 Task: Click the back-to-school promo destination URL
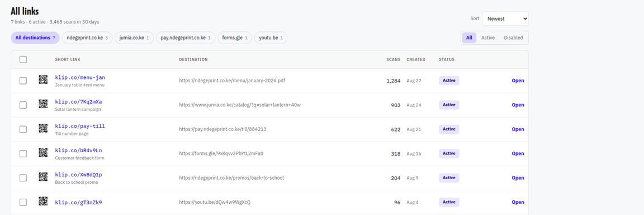[231, 177]
